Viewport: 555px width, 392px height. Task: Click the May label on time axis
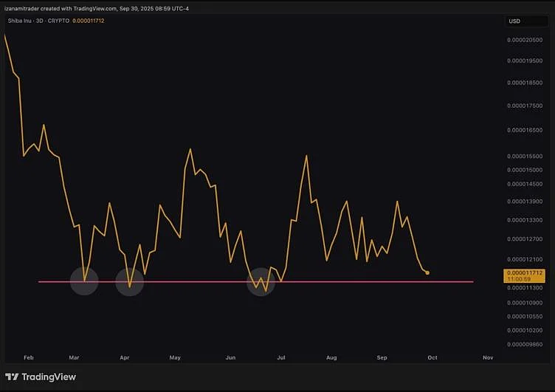coord(175,357)
